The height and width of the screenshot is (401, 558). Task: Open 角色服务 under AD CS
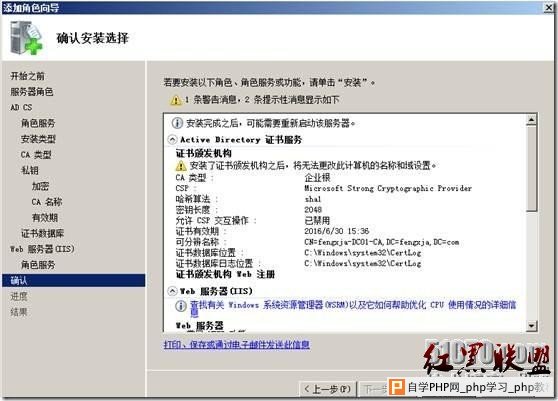point(38,123)
